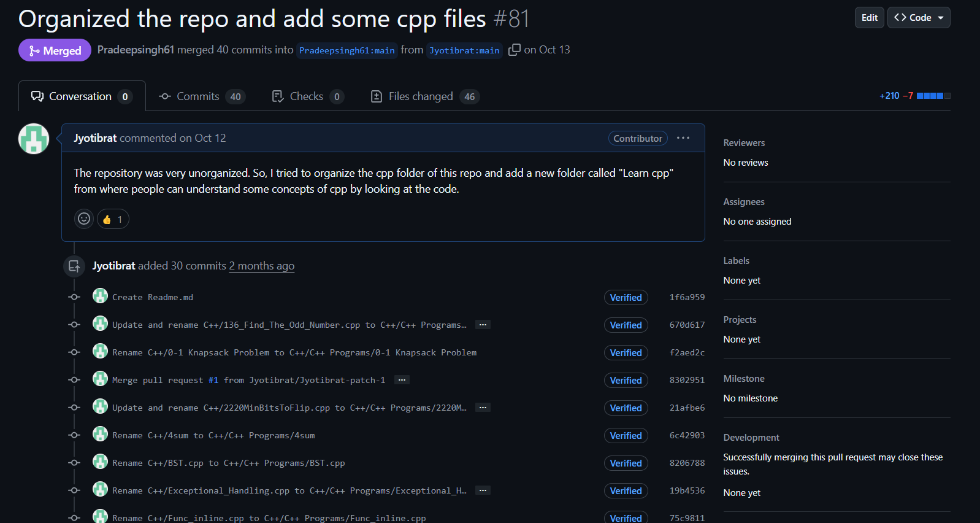Click Verified badge for Create Readme.md
Image resolution: width=980 pixels, height=523 pixels.
[x=626, y=298]
